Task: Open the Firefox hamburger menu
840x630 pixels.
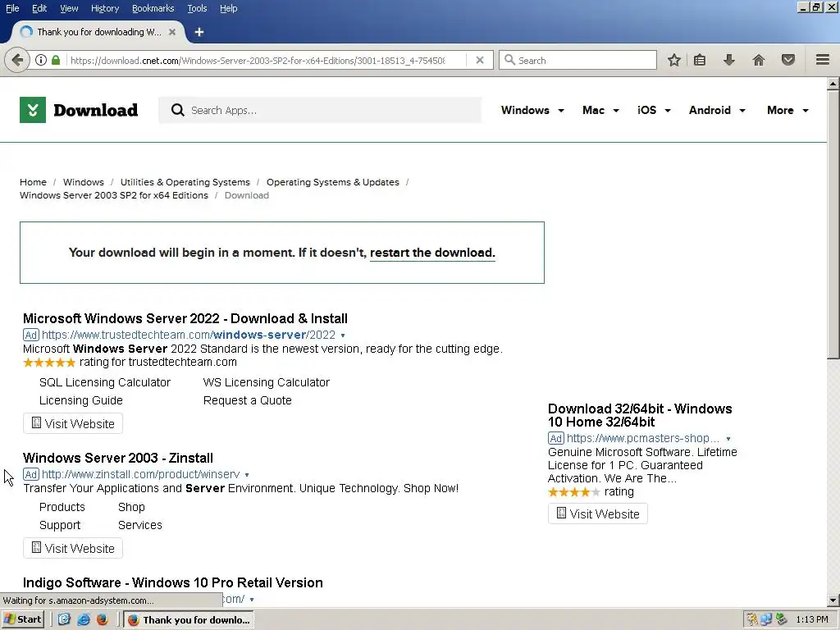Action: (823, 60)
